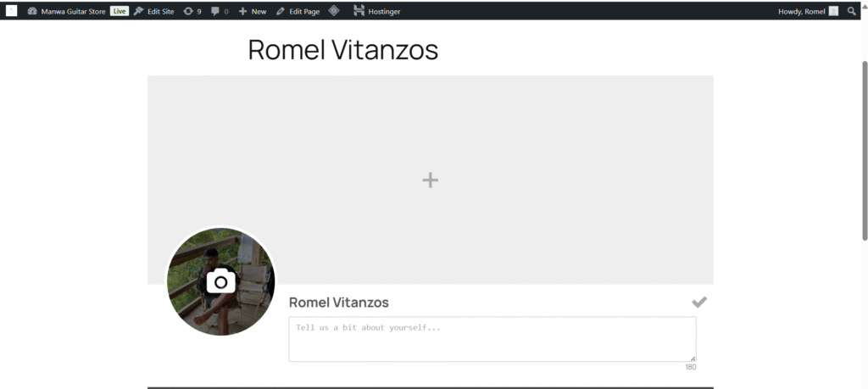868x389 pixels.
Task: Save profile with the checkmark icon
Action: (x=699, y=303)
